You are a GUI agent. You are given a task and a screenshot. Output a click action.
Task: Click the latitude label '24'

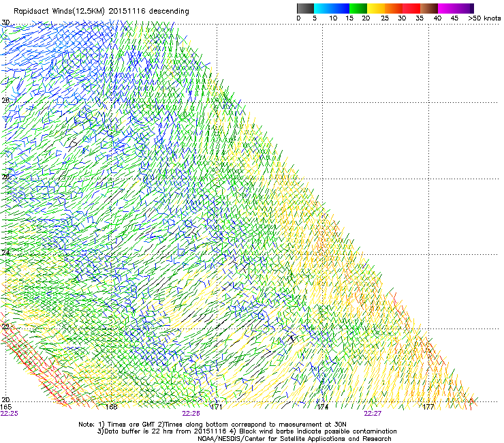pyautogui.click(x=5, y=253)
